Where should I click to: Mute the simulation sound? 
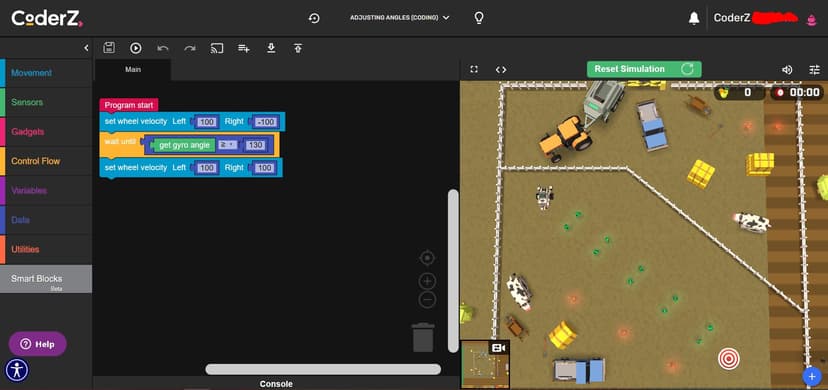[x=787, y=70]
